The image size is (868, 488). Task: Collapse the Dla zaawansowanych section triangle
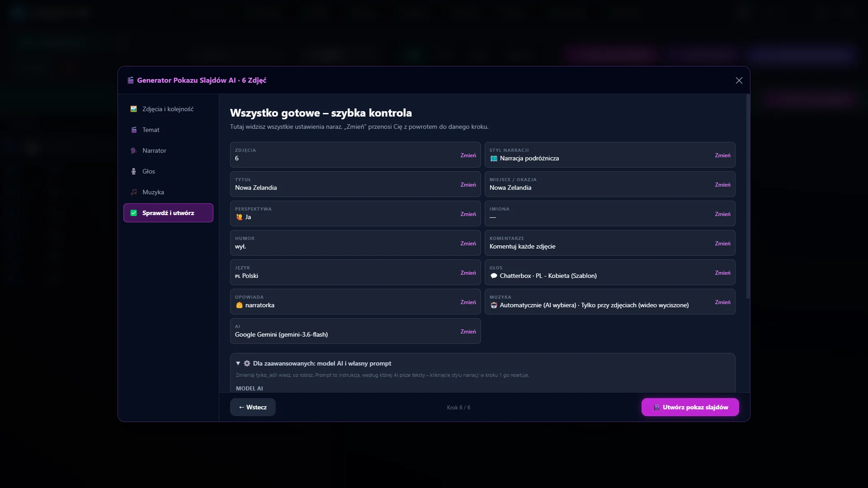point(238,363)
